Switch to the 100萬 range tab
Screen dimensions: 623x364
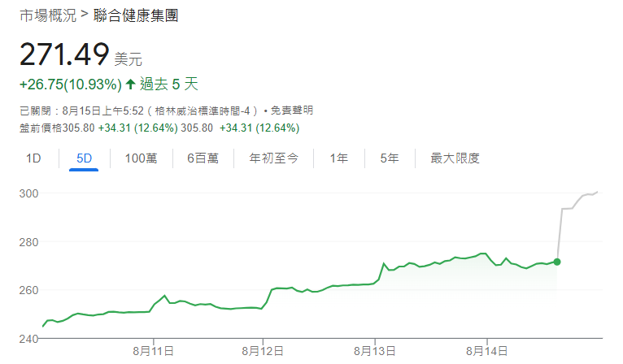pyautogui.click(x=141, y=158)
